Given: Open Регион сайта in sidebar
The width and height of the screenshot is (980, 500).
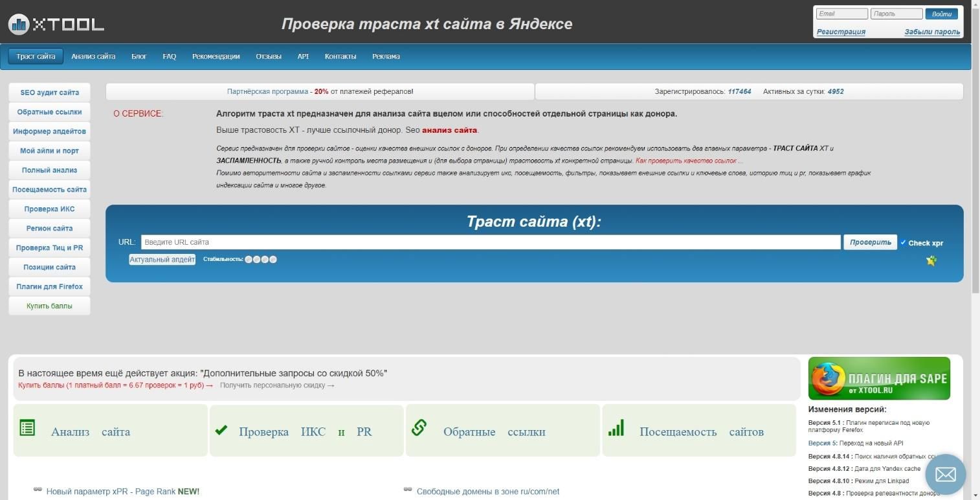Looking at the screenshot, I should click(49, 229).
